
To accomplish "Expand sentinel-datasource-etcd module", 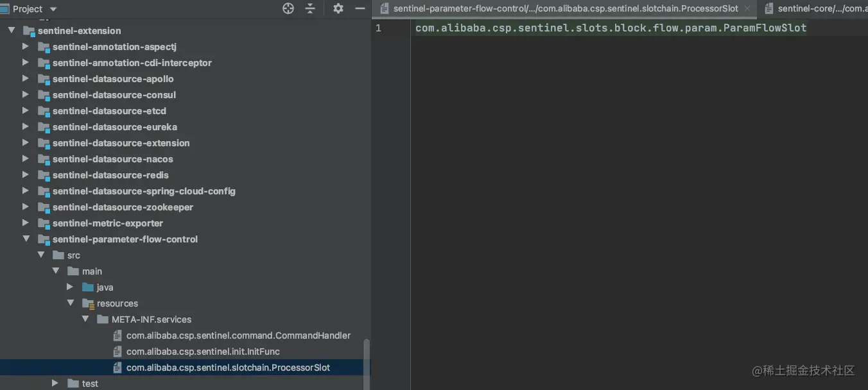I will pyautogui.click(x=26, y=110).
